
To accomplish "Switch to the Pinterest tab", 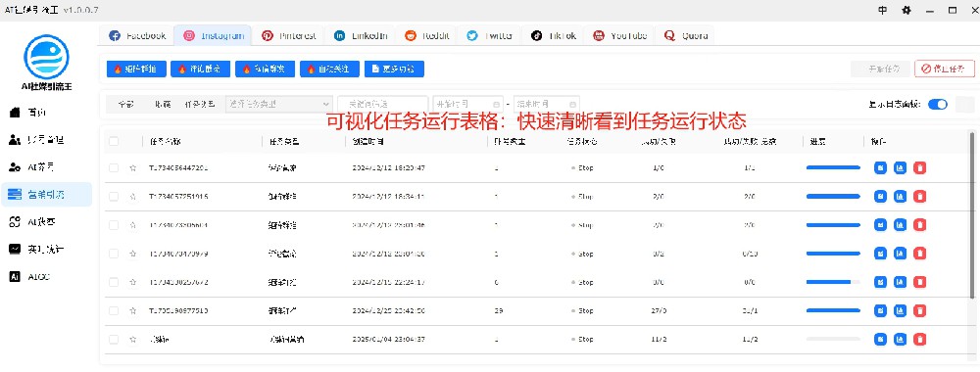I will click(289, 35).
